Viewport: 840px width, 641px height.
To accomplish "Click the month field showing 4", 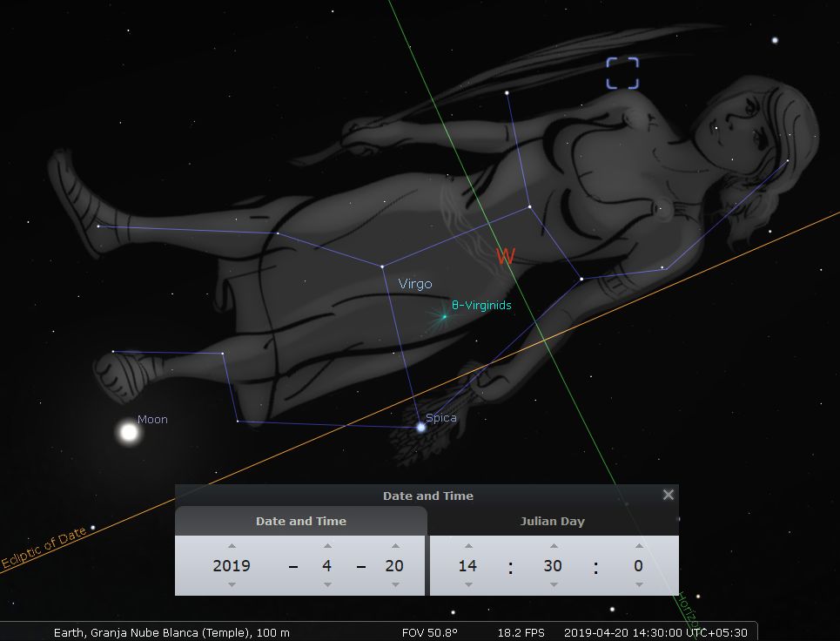I will point(326,565).
